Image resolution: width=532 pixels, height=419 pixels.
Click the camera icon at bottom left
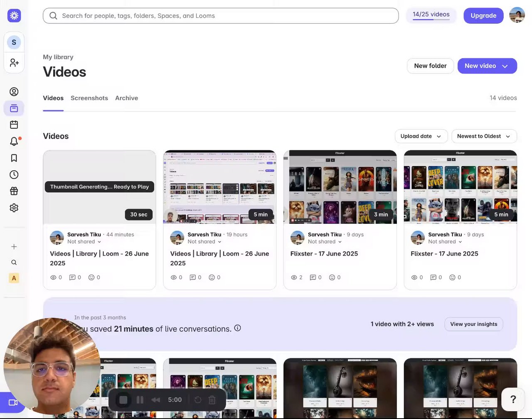pos(12,402)
